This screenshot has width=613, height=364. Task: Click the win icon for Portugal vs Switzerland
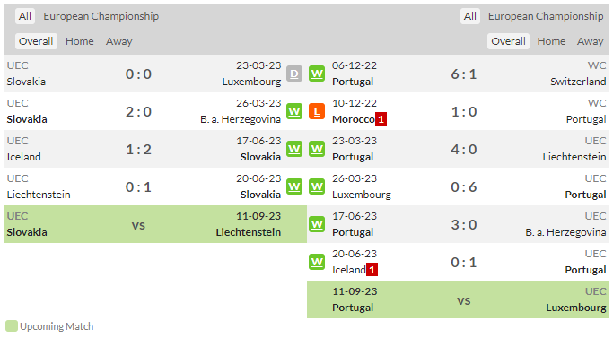pos(317,74)
